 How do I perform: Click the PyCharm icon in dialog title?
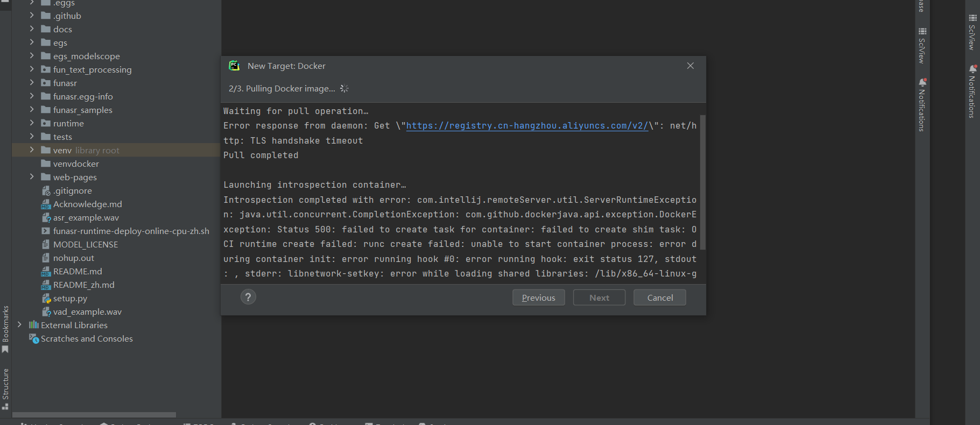pyautogui.click(x=234, y=66)
